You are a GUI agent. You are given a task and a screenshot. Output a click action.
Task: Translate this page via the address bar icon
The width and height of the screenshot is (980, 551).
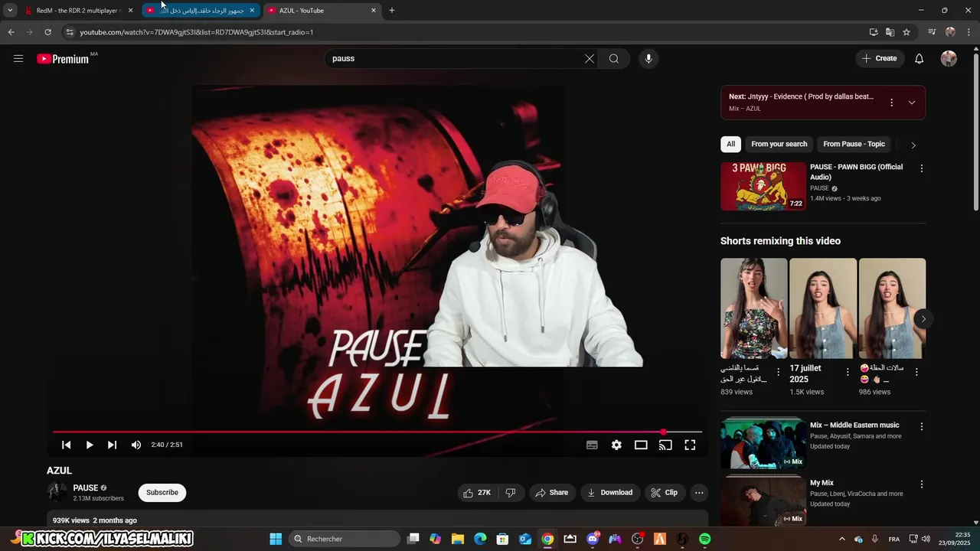(x=890, y=32)
